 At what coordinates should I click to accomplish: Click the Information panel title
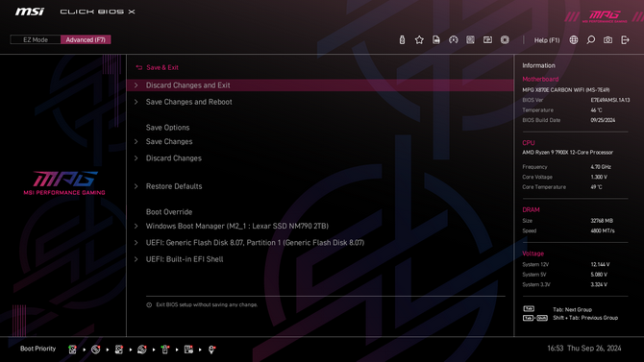(x=538, y=65)
